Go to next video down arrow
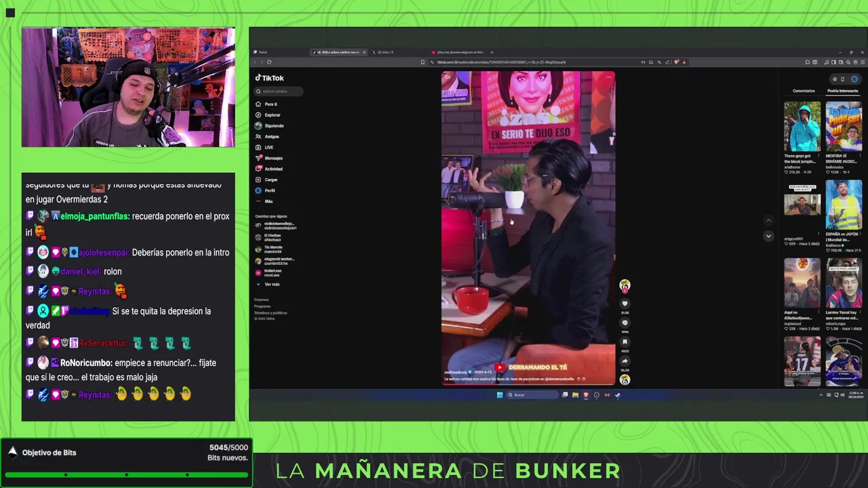This screenshot has width=868, height=488. pyautogui.click(x=768, y=236)
